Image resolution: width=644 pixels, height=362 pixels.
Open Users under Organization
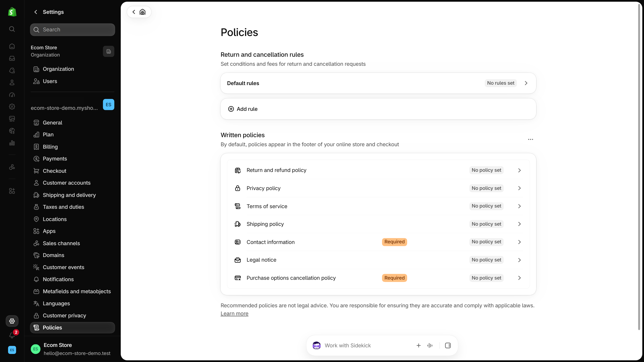(x=72, y=81)
